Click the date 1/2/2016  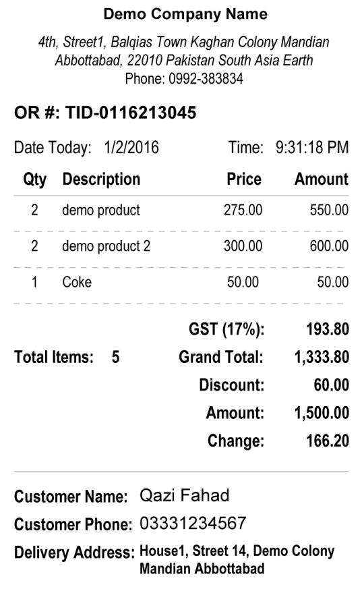(131, 147)
